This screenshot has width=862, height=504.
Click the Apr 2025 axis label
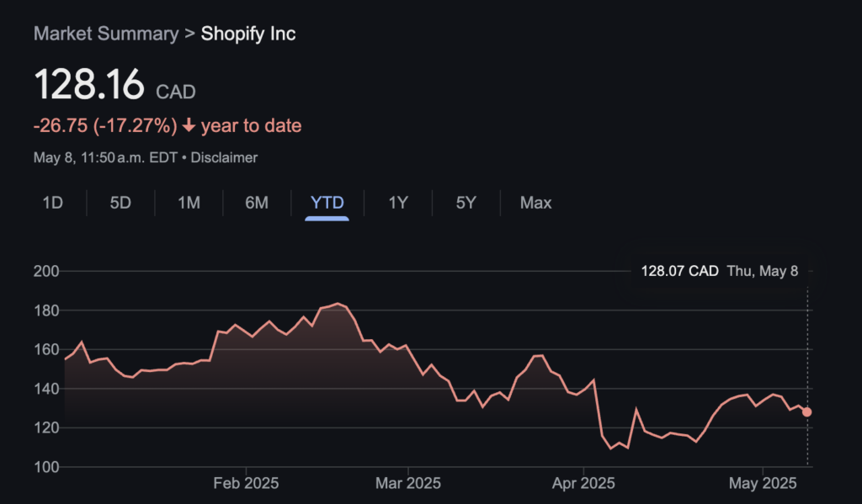(583, 483)
